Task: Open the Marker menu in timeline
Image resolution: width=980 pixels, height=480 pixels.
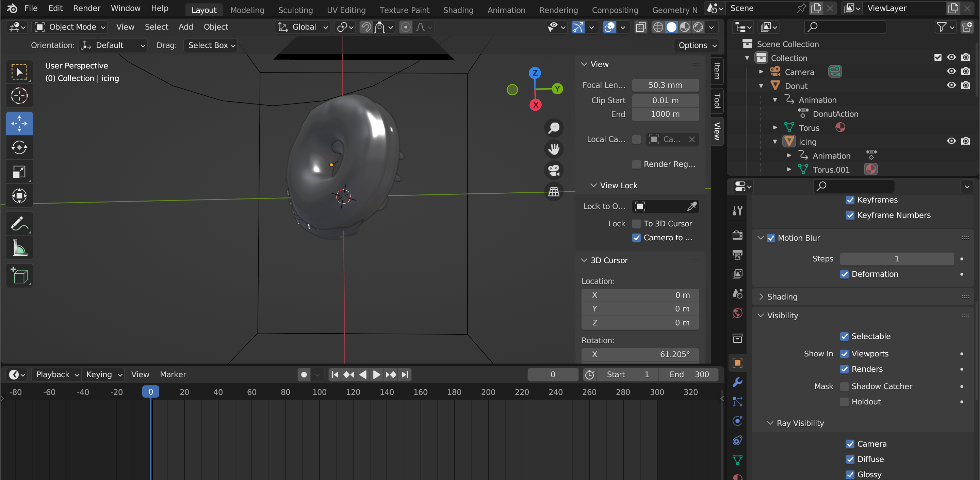Action: tap(173, 374)
